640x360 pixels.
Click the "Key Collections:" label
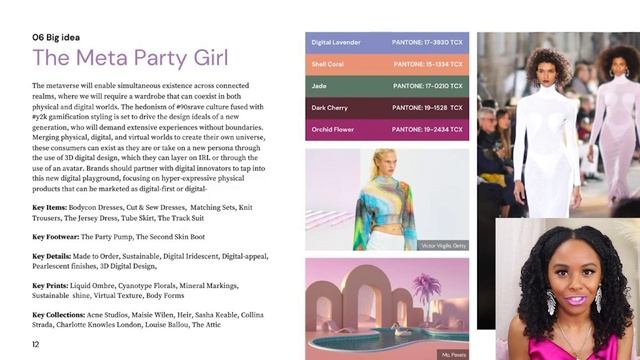[x=59, y=315]
